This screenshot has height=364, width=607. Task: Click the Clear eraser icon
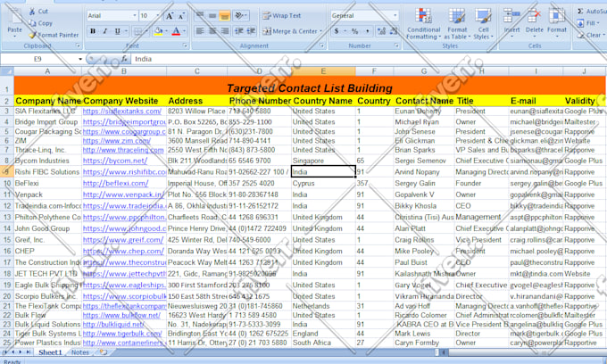(580, 35)
